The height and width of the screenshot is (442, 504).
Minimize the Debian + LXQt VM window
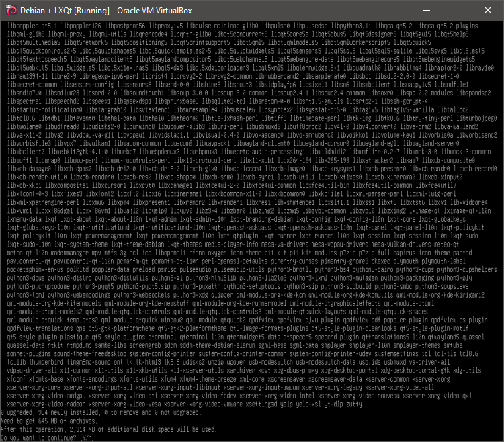pyautogui.click(x=427, y=11)
